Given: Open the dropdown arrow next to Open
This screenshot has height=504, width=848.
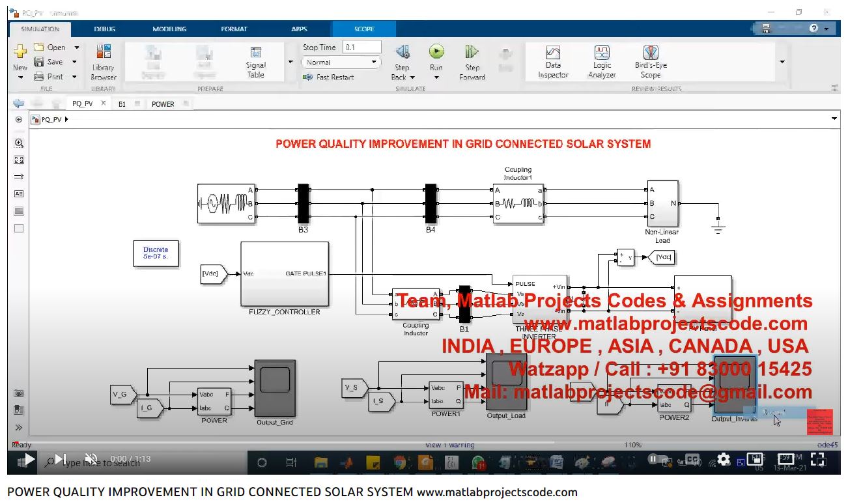Looking at the screenshot, I should [76, 48].
